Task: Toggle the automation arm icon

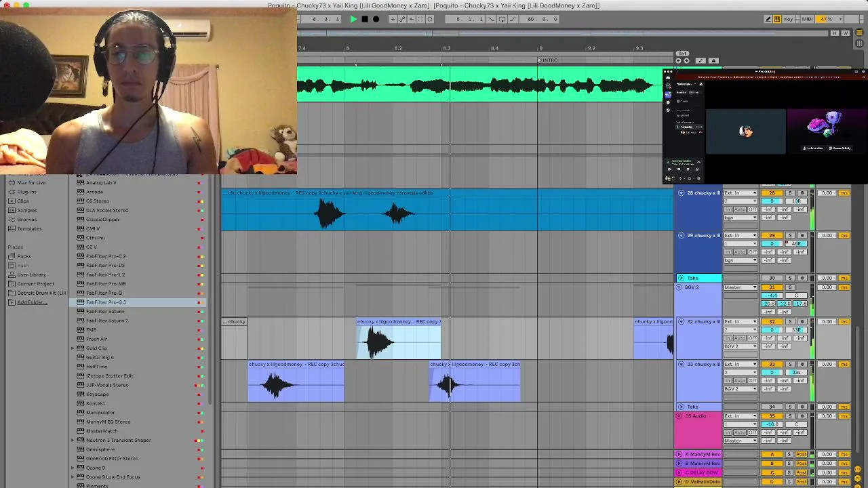Action: click(402, 19)
